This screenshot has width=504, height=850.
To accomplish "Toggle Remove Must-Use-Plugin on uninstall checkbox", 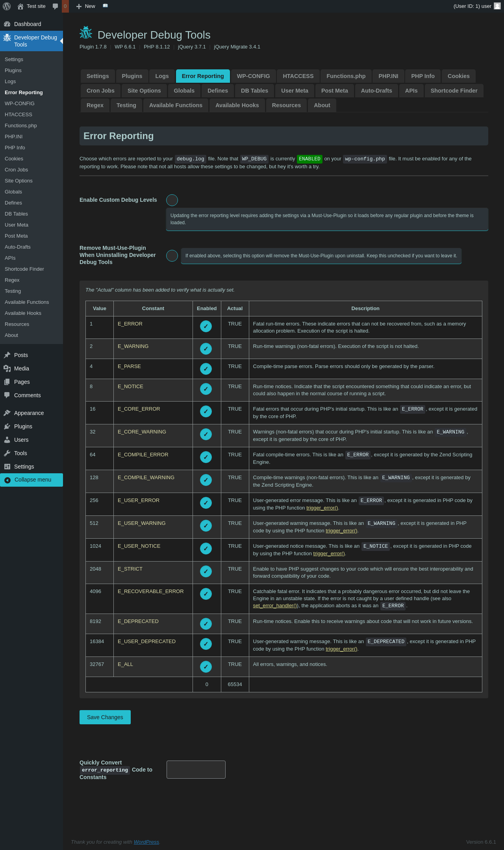I will coord(172,256).
